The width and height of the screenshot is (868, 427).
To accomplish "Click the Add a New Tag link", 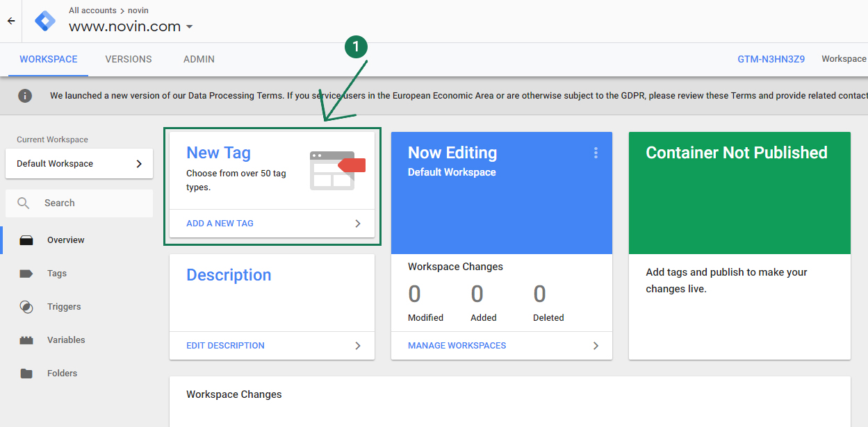I will [220, 224].
